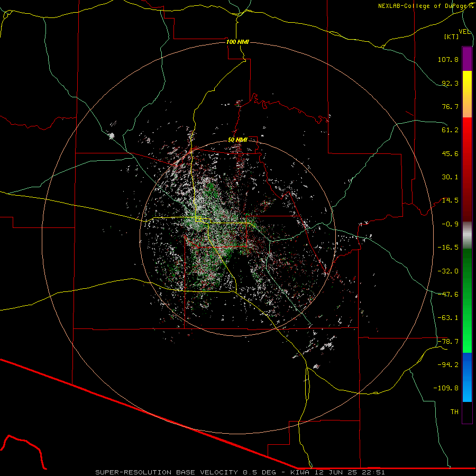476x476 pixels.
Task: Click the -109.8 value on velocity scale
Action: [446, 388]
